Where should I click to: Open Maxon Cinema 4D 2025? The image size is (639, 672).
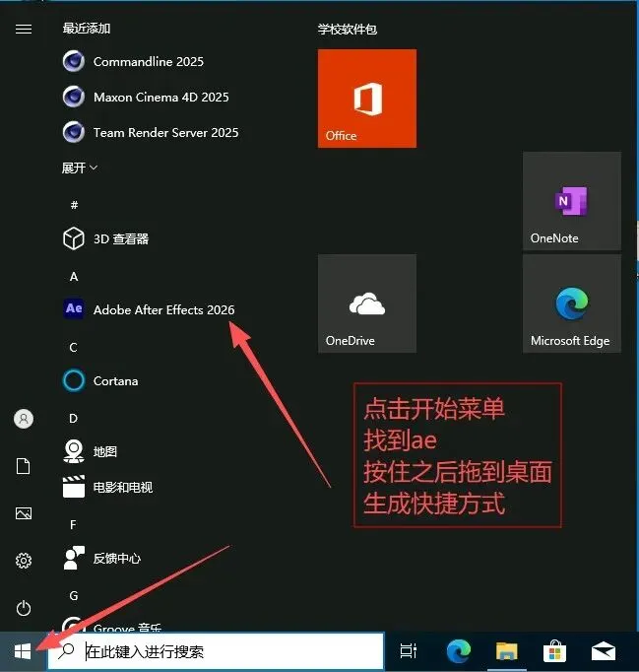click(x=146, y=97)
